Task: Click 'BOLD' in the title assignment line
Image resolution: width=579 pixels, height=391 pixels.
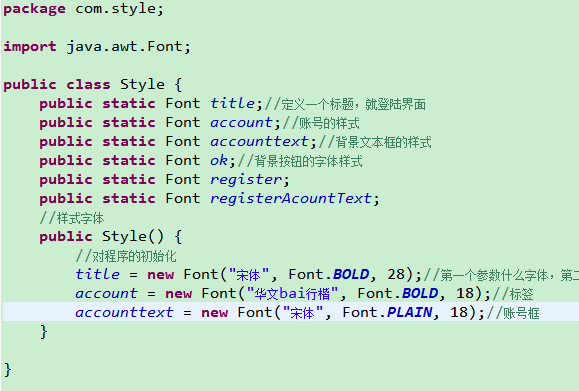Action: (x=351, y=274)
